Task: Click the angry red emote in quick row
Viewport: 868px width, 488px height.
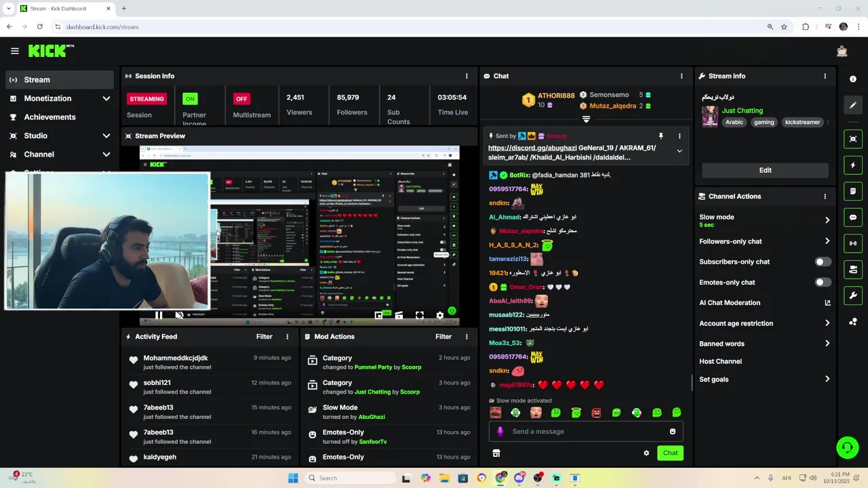Action: (596, 412)
